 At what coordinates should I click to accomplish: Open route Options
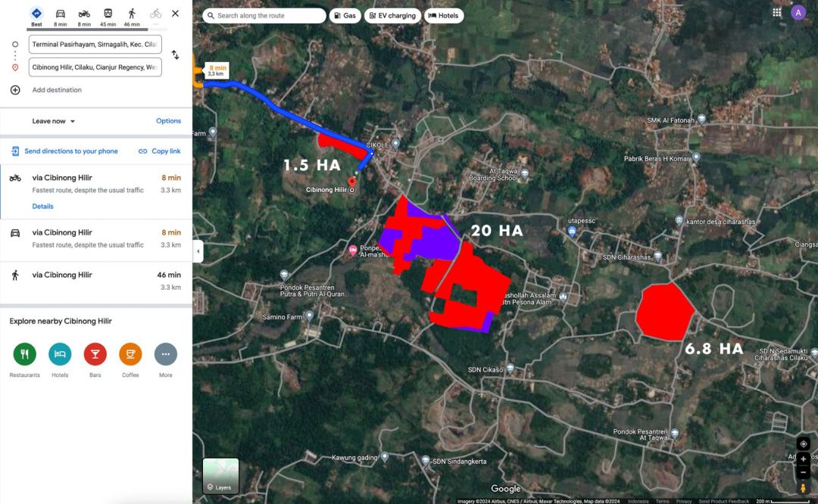(168, 121)
